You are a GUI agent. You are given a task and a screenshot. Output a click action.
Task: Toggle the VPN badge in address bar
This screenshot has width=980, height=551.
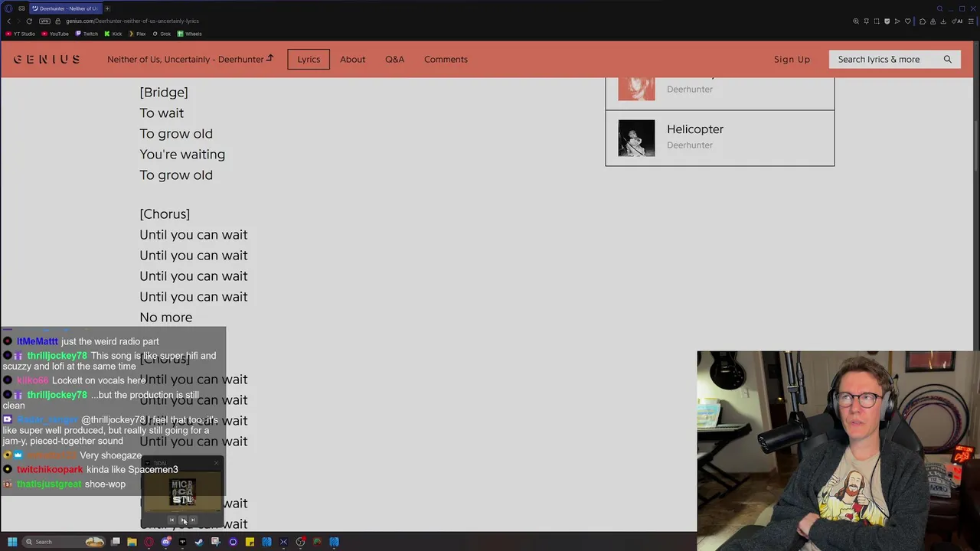coord(44,21)
